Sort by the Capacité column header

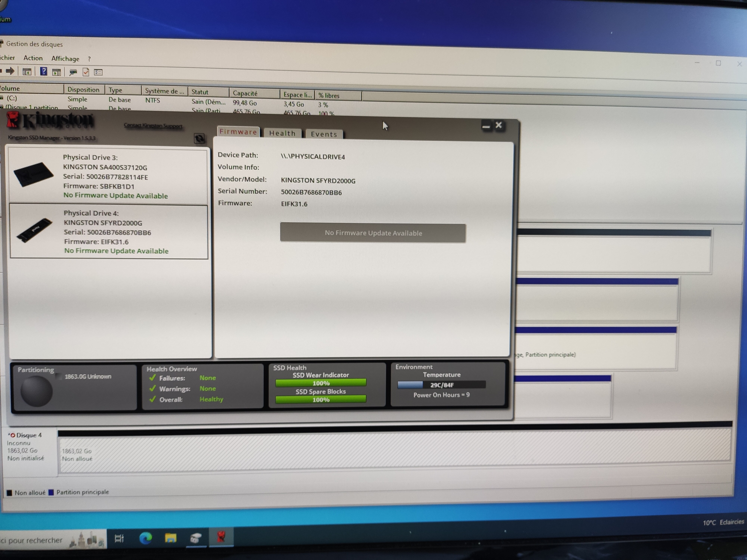(x=255, y=94)
